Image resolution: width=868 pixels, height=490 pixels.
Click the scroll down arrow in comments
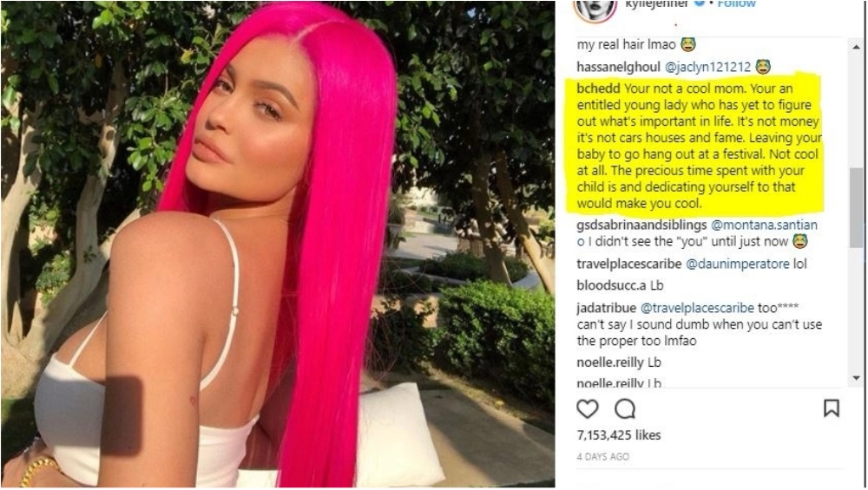(857, 378)
